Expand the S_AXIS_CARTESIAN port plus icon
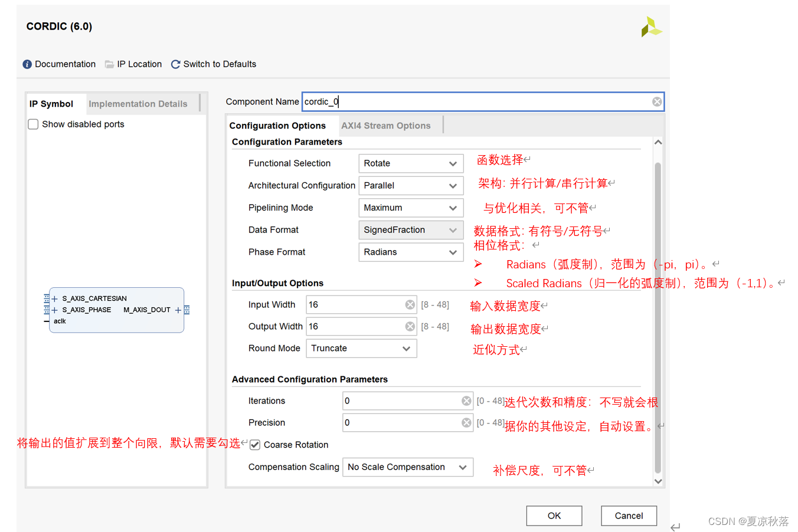Image resolution: width=798 pixels, height=532 pixels. pyautogui.click(x=55, y=299)
